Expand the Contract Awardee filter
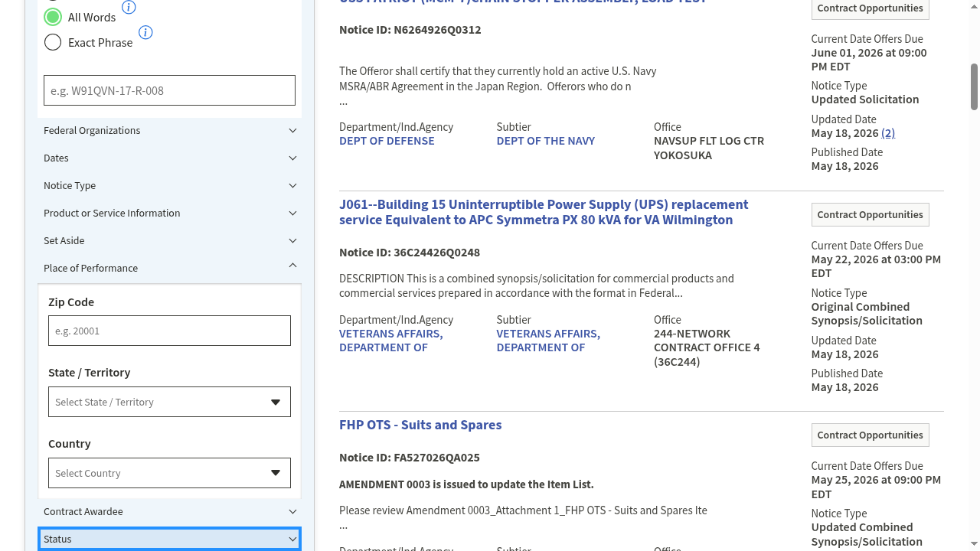980x551 pixels. 169,511
